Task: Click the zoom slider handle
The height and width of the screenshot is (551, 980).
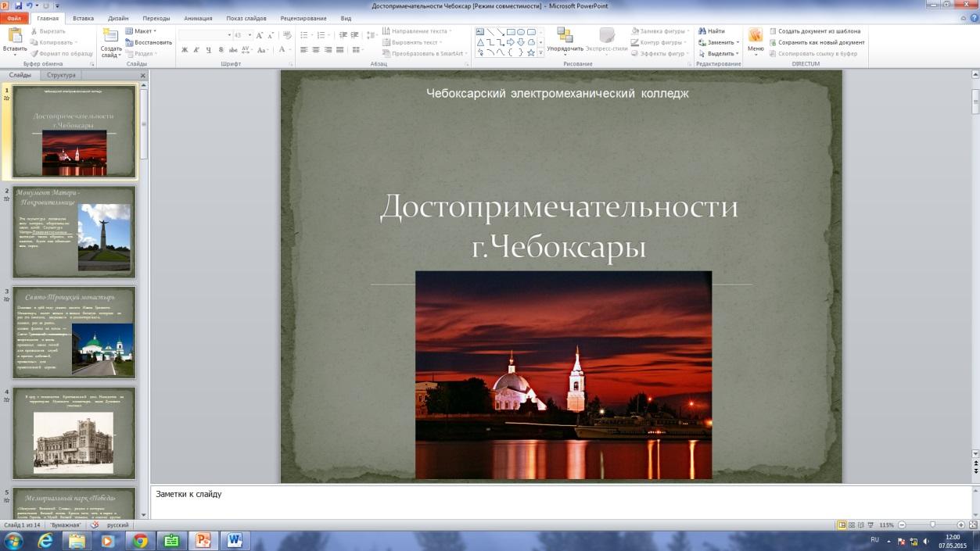Action: coord(932,525)
